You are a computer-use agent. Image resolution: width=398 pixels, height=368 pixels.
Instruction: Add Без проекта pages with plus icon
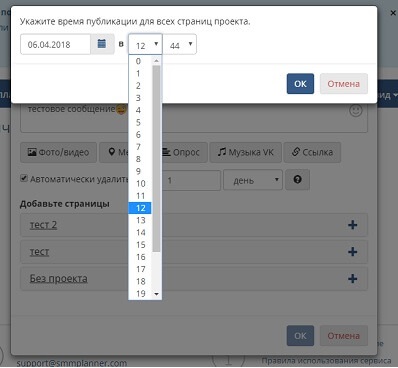point(353,279)
